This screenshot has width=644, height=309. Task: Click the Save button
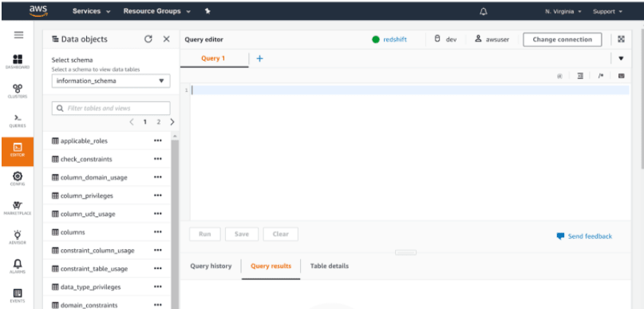pos(242,234)
